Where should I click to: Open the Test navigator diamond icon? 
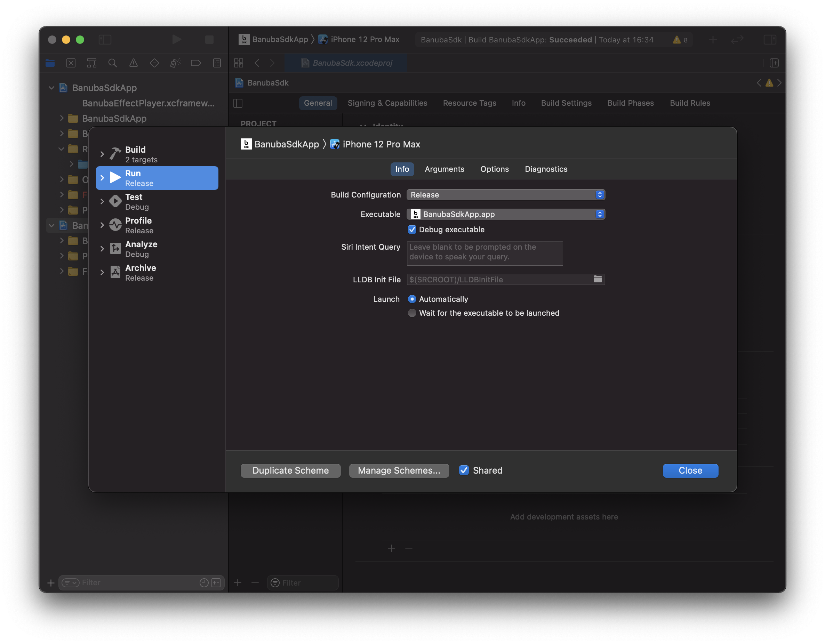(154, 63)
